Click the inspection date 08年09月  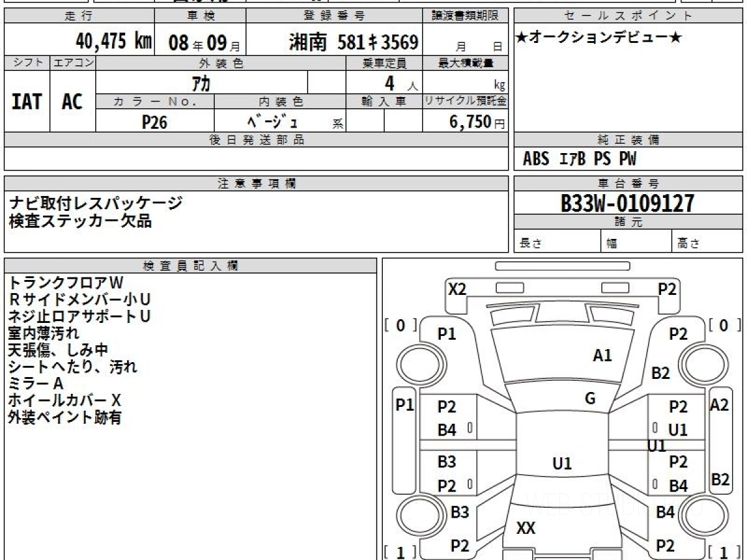pyautogui.click(x=204, y=43)
